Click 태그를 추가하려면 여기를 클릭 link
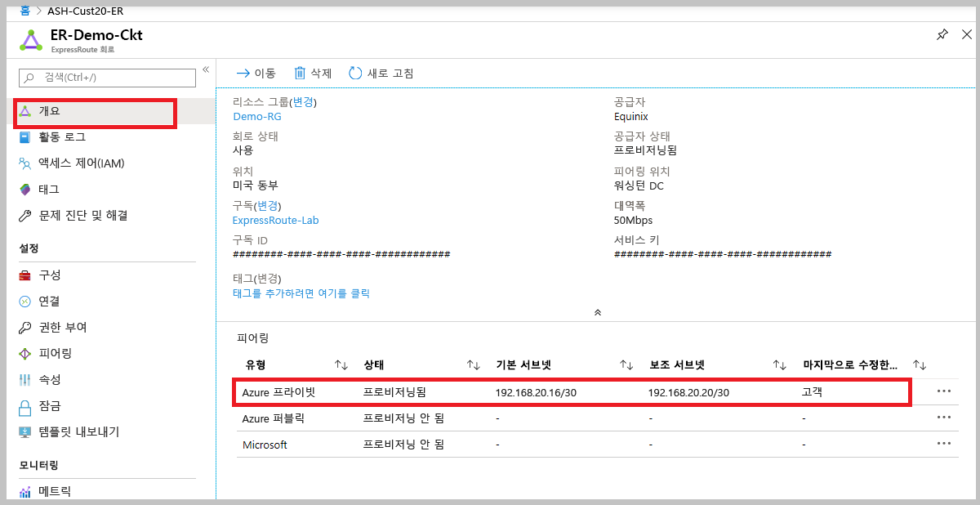 pyautogui.click(x=301, y=293)
